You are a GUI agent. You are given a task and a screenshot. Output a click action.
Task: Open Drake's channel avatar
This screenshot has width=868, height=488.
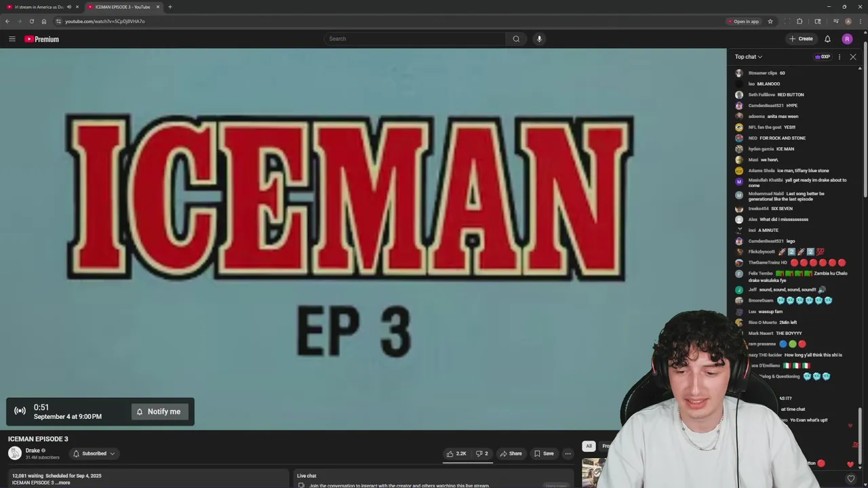[15, 453]
